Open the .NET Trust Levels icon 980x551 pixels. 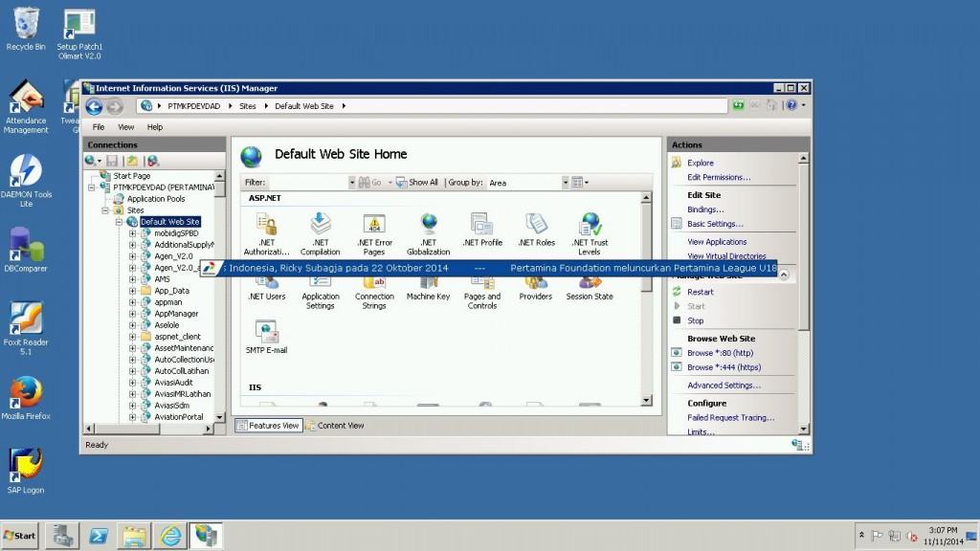coord(589,227)
